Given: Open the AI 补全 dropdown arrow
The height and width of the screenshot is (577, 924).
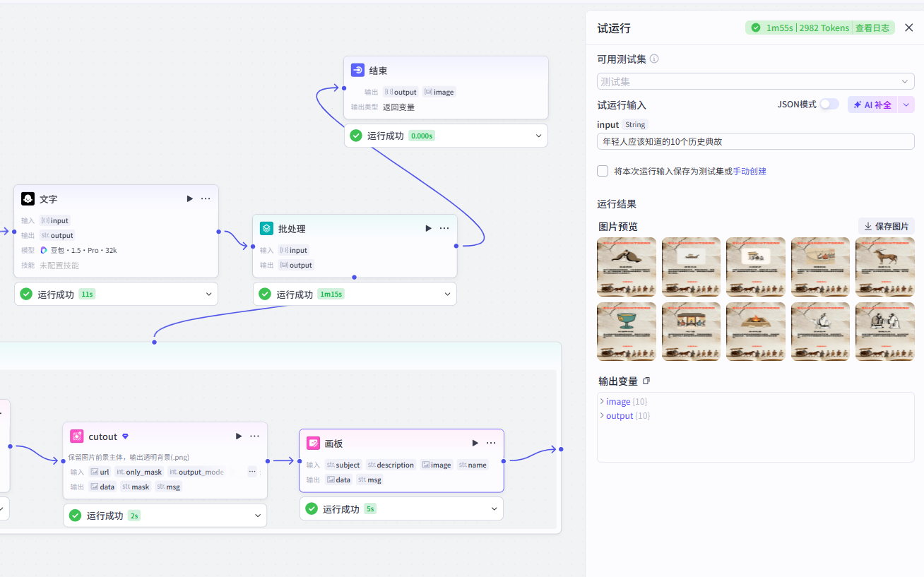Looking at the screenshot, I should click(906, 105).
